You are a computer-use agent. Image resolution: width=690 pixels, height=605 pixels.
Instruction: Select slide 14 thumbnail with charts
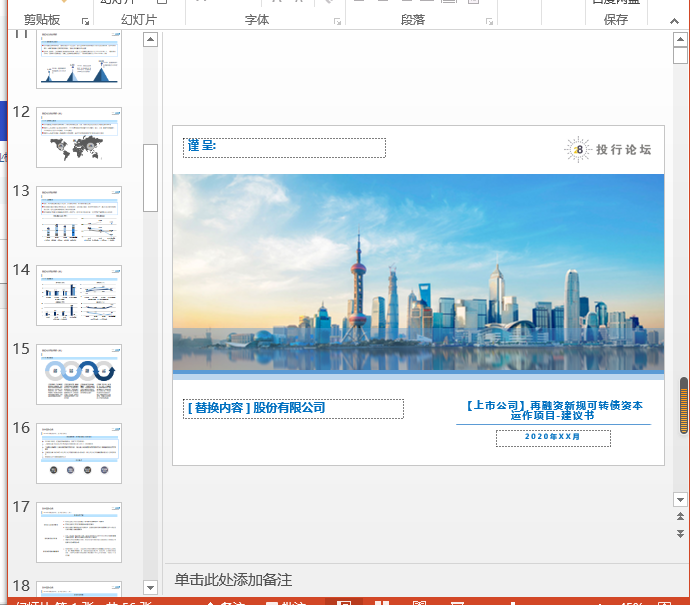[x=79, y=295]
